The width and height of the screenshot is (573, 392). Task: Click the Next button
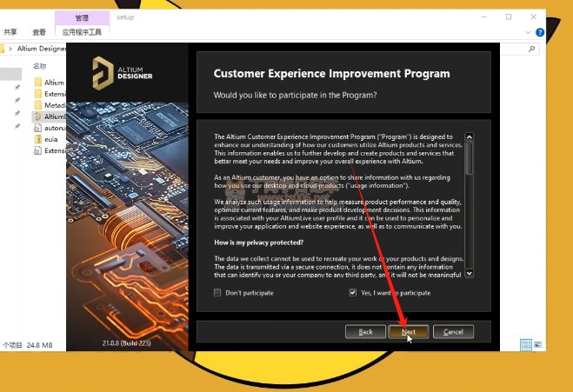point(408,332)
